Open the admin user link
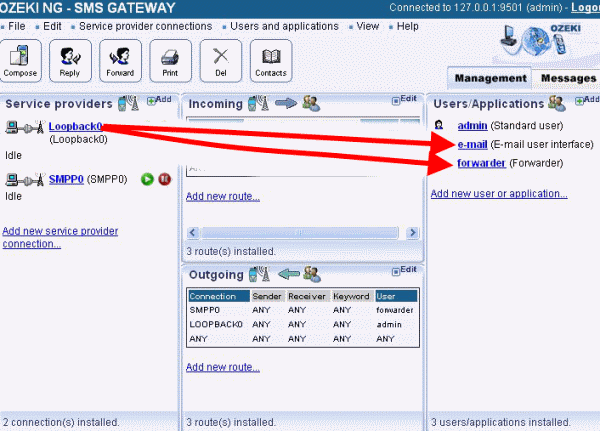Screen dimensions: 600x431 (x=472, y=126)
